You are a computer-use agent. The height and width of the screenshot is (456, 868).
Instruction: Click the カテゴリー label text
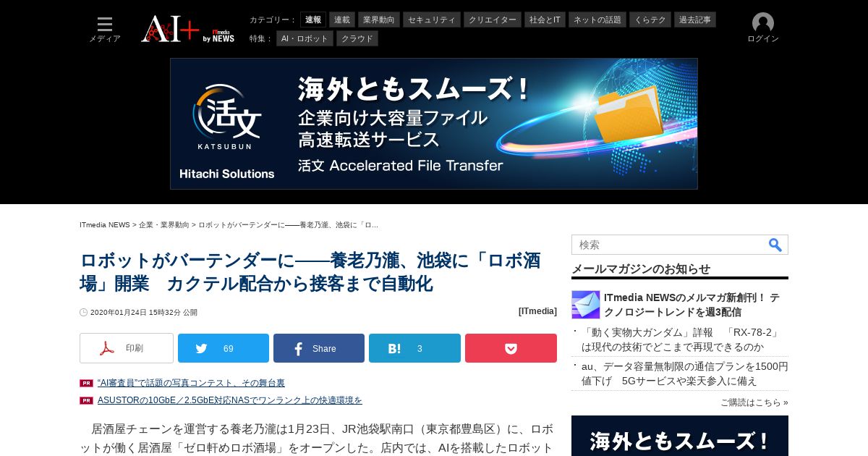(273, 20)
